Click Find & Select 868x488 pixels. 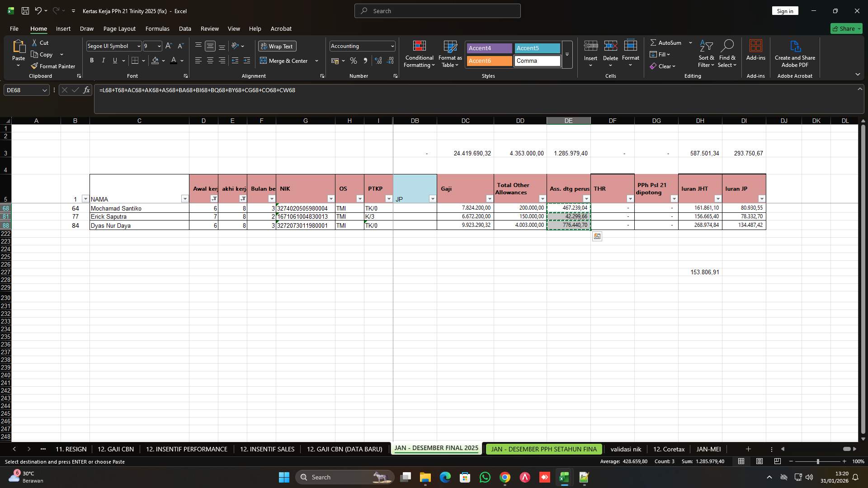click(727, 54)
